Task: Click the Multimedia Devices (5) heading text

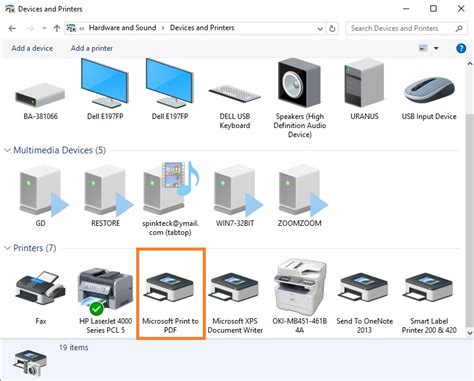Action: tap(60, 150)
